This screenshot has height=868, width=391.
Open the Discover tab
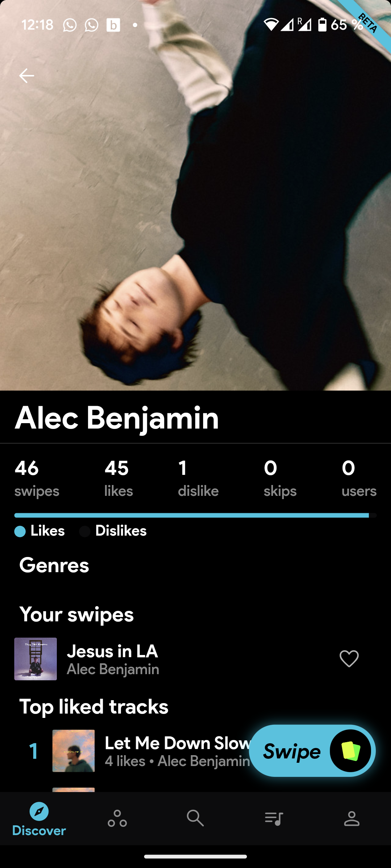39,820
